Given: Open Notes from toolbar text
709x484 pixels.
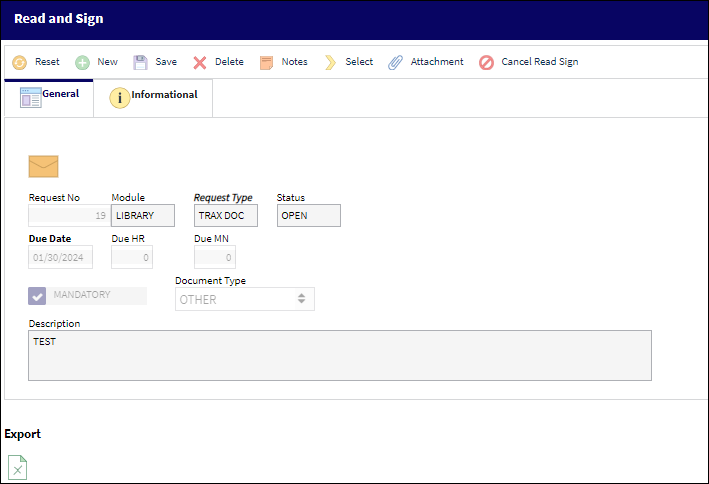Looking at the screenshot, I should 294,62.
